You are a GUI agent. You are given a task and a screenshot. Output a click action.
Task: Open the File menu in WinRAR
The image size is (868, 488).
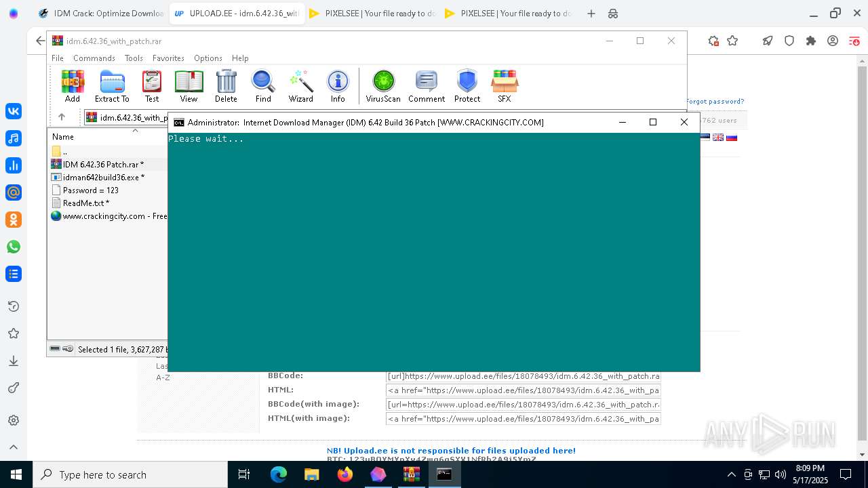click(58, 58)
